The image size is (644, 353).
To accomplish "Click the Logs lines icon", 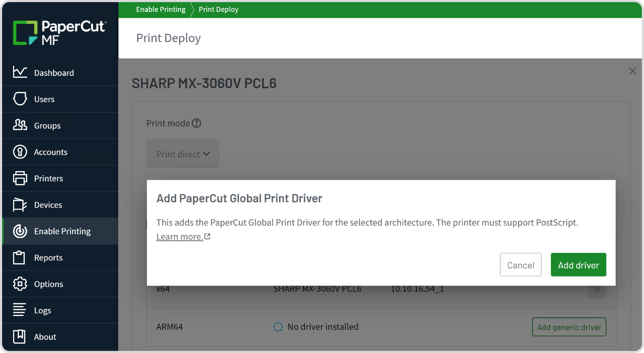I will tap(19, 310).
